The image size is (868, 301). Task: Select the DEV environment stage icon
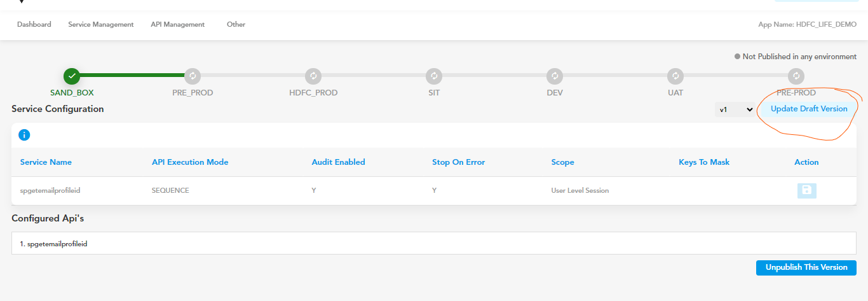click(555, 76)
